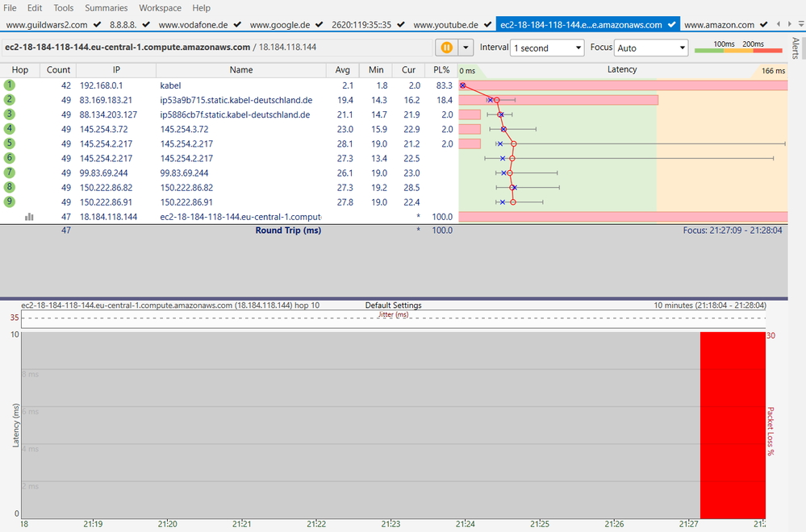The width and height of the screenshot is (806, 532).
Task: Open the tab list dropdown arrow
Action: [x=801, y=24]
